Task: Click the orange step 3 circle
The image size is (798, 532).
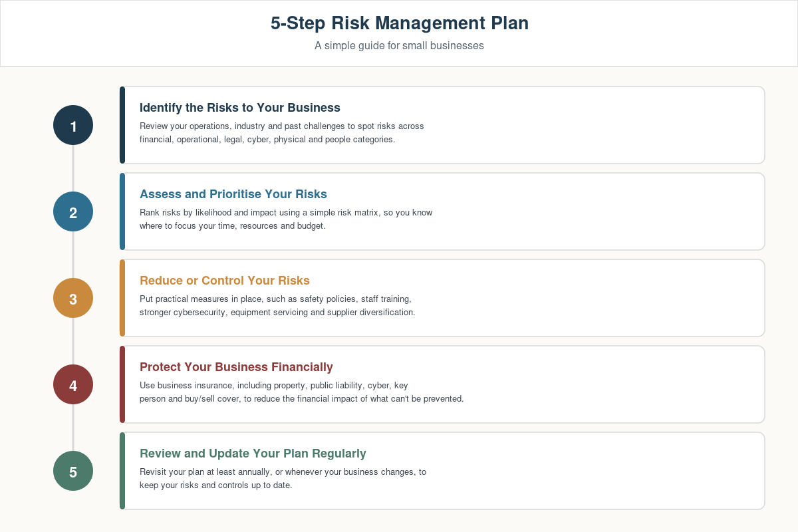Action: click(73, 298)
